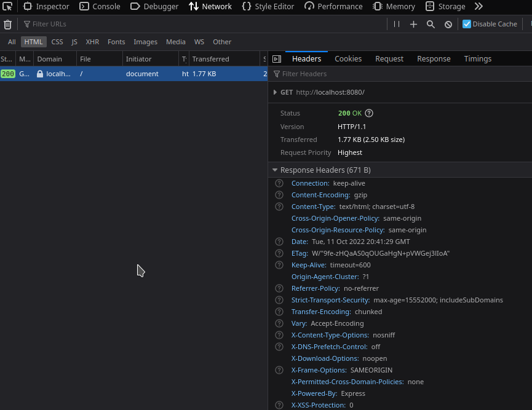Open the X-Frame-Options documentation link
The width and height of the screenshot is (532, 410).
click(319, 370)
